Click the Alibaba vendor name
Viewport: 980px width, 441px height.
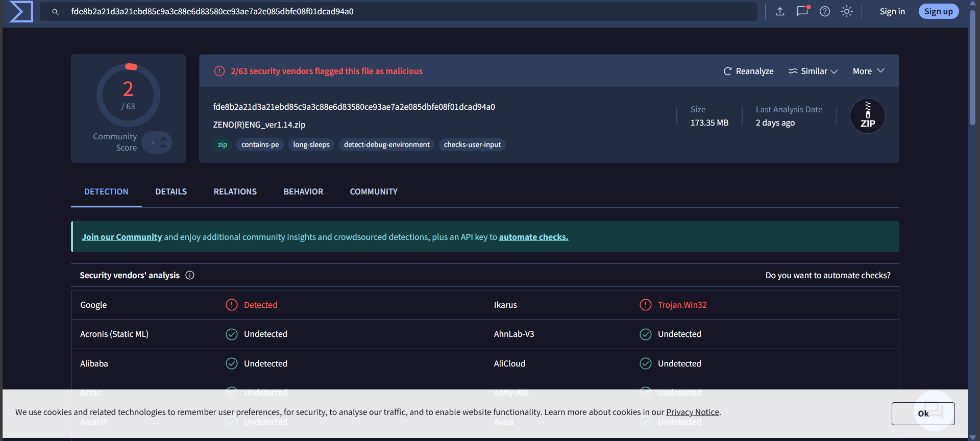coord(94,363)
